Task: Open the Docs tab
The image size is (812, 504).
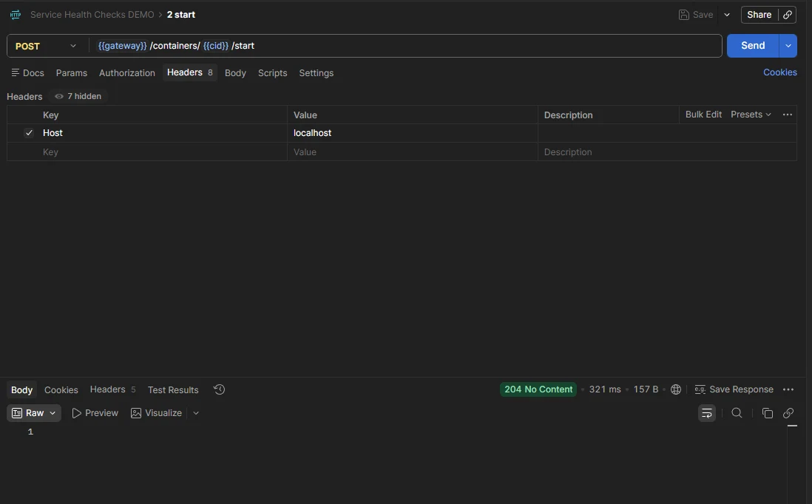Action: pos(27,73)
